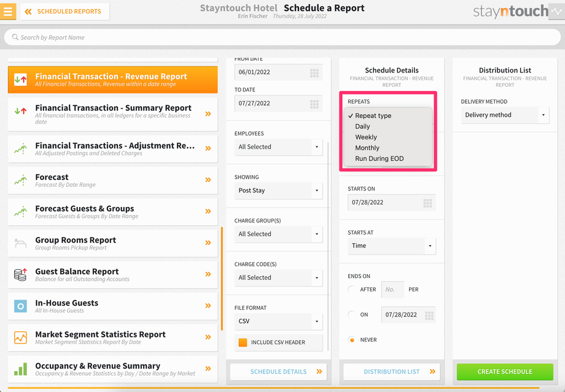Image resolution: width=565 pixels, height=392 pixels.
Task: Click the Occupancy & Revenue bar chart icon
Action: [20, 369]
